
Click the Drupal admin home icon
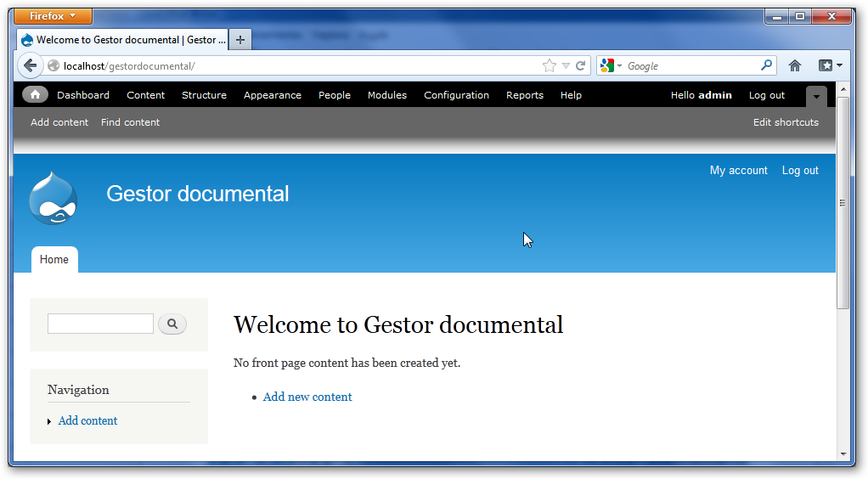(x=35, y=95)
